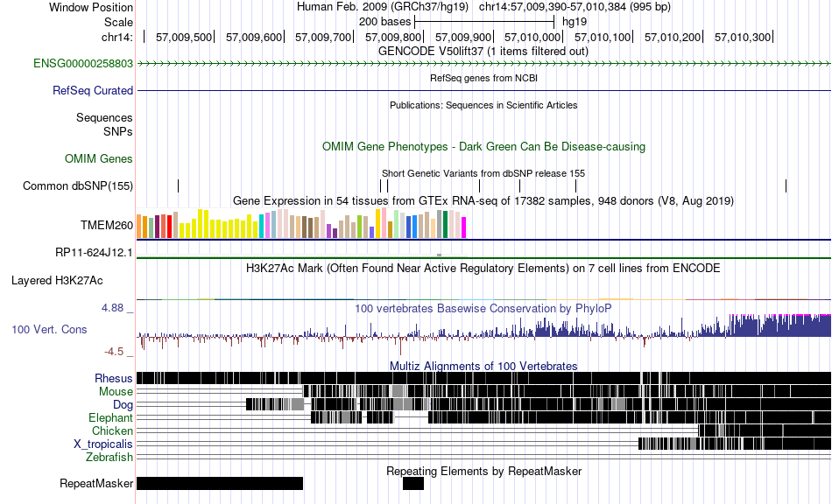The width and height of the screenshot is (832, 504).
Task: Click the leftmost Common dbSNP variant tick
Action: pos(179,186)
